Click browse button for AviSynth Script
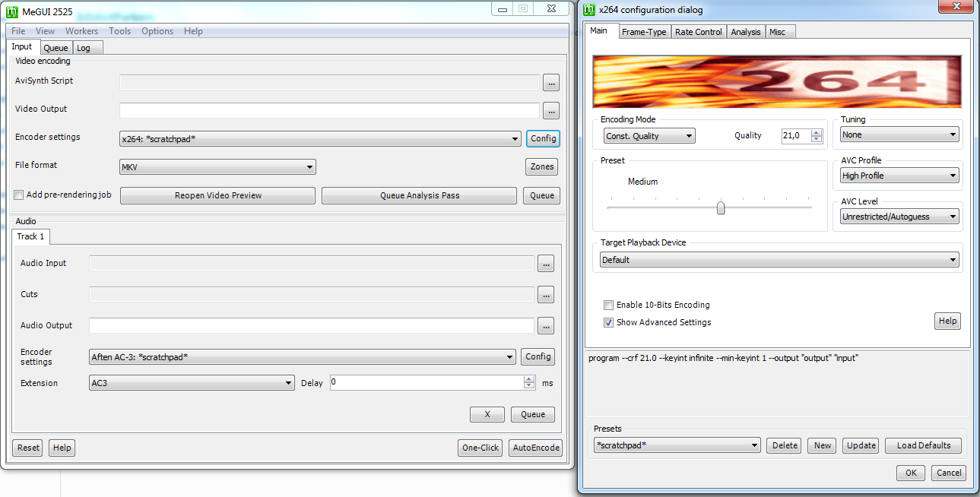The width and height of the screenshot is (980, 497). pos(551,82)
